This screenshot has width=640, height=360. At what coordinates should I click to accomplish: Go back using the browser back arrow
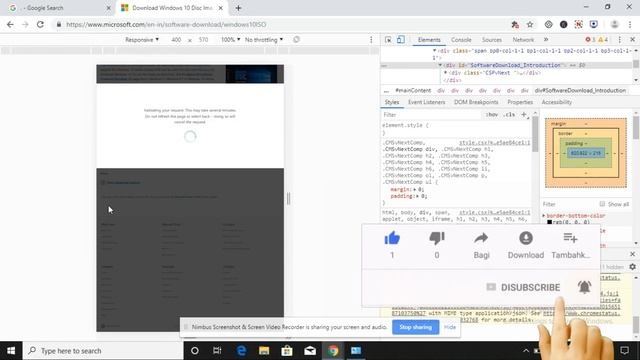(x=10, y=24)
